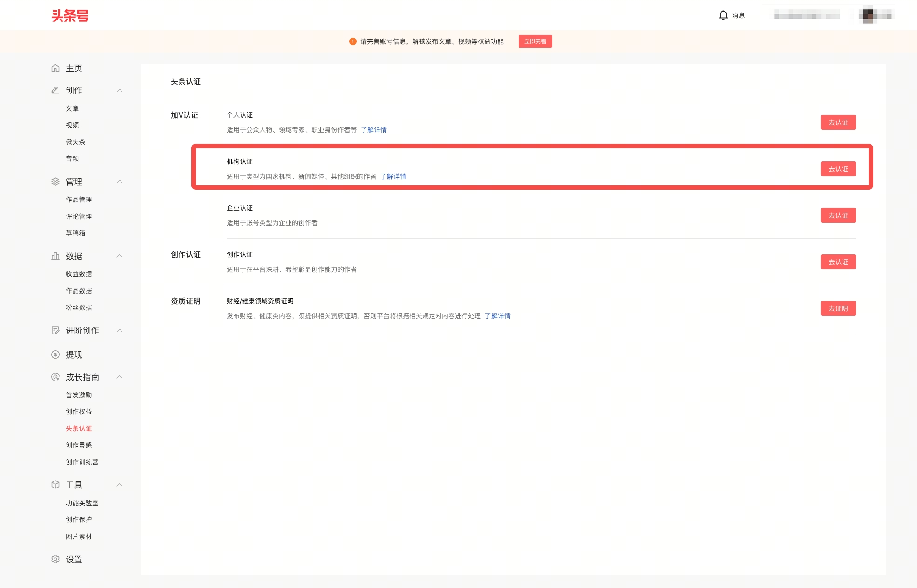Collapse the 管理 section chevron
Viewport: 917px width, 588px height.
click(120, 182)
